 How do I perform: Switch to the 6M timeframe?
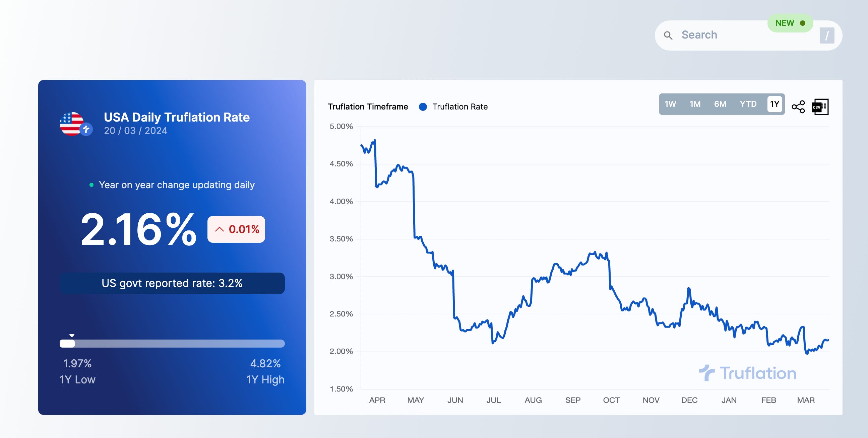point(720,104)
